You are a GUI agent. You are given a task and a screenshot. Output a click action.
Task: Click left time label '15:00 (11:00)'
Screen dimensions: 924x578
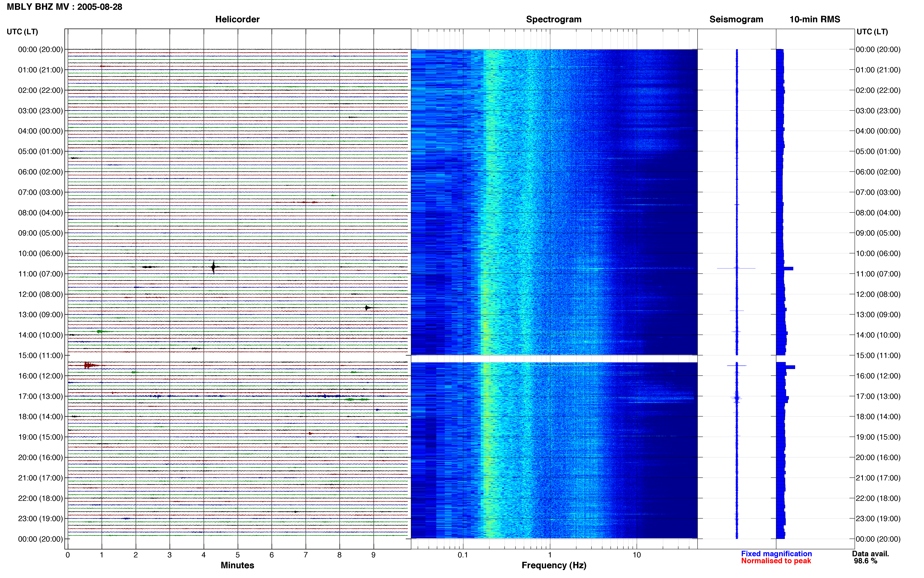click(x=41, y=356)
